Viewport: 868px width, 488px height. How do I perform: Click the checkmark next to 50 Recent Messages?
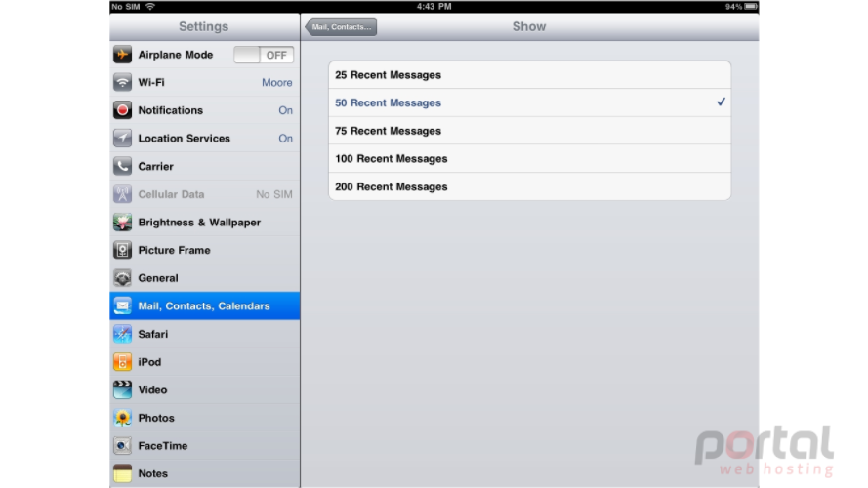pyautogui.click(x=721, y=102)
